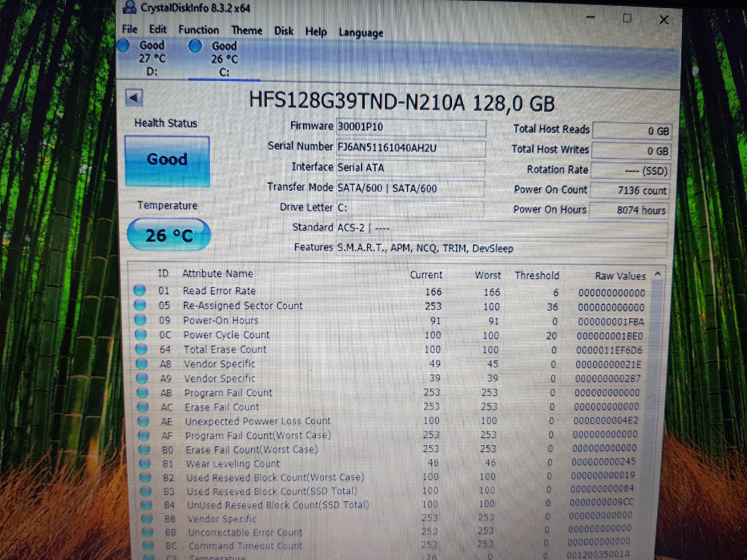The width and height of the screenshot is (747, 560).
Task: Click status icon of Command Timeout Count
Action: pyautogui.click(x=149, y=545)
